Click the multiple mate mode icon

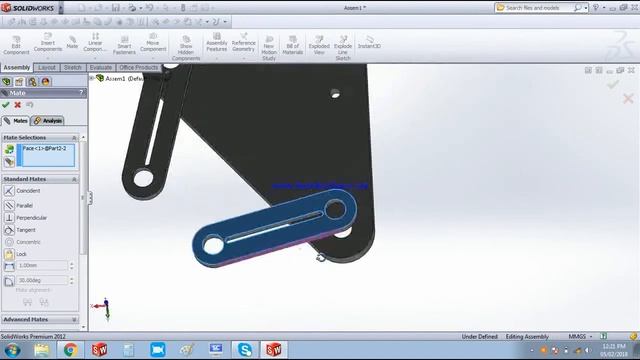[x=9, y=162]
